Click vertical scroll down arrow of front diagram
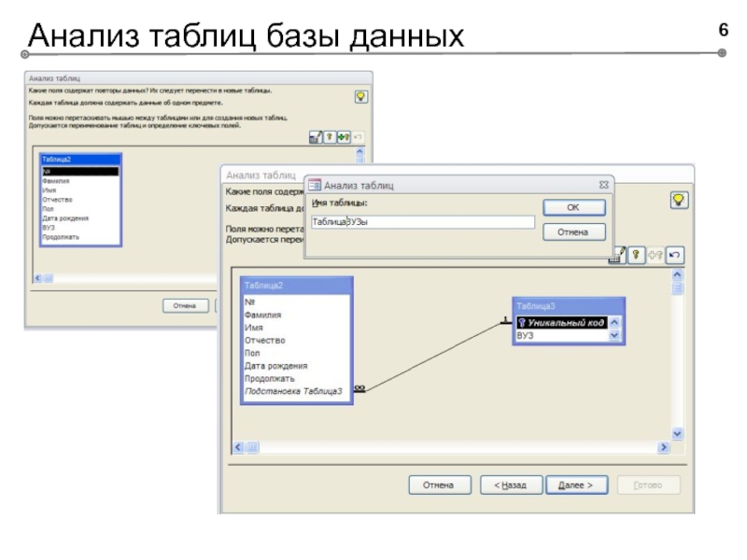Screen dimensions: 747x560 (677, 433)
